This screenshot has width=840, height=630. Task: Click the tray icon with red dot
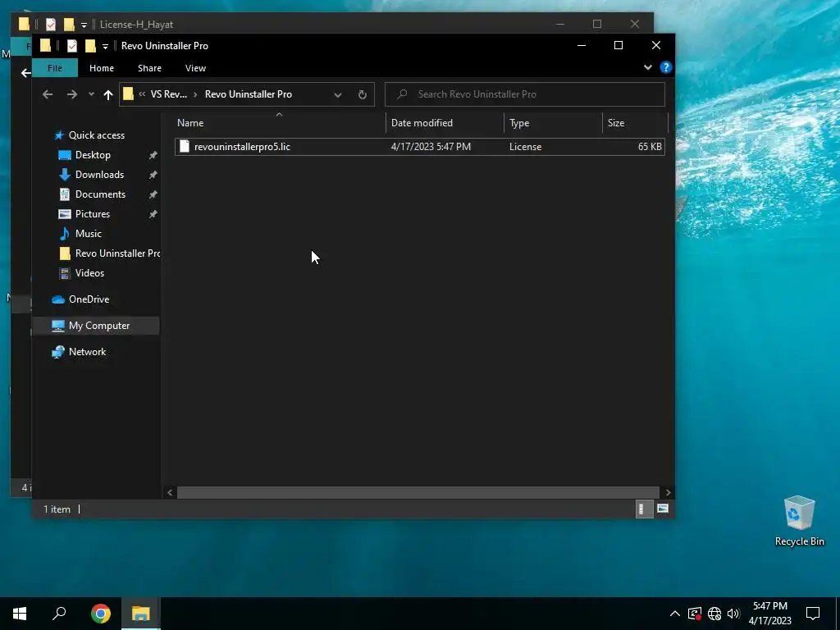[694, 614]
